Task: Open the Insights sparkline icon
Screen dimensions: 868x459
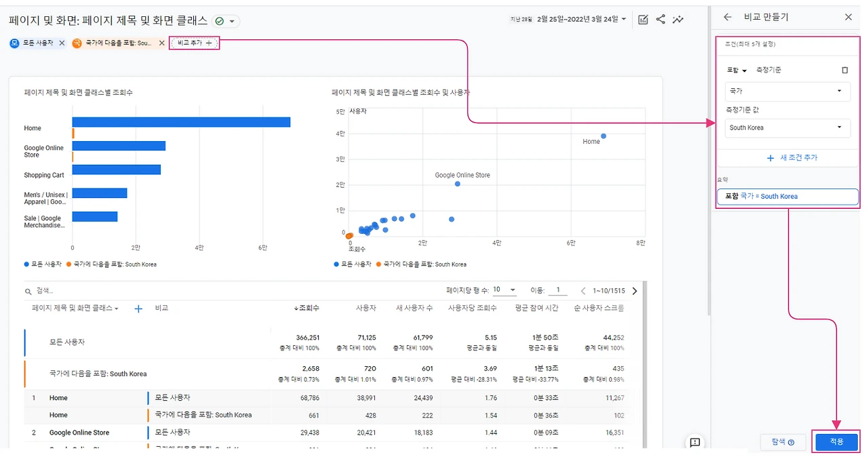Action: tap(677, 20)
